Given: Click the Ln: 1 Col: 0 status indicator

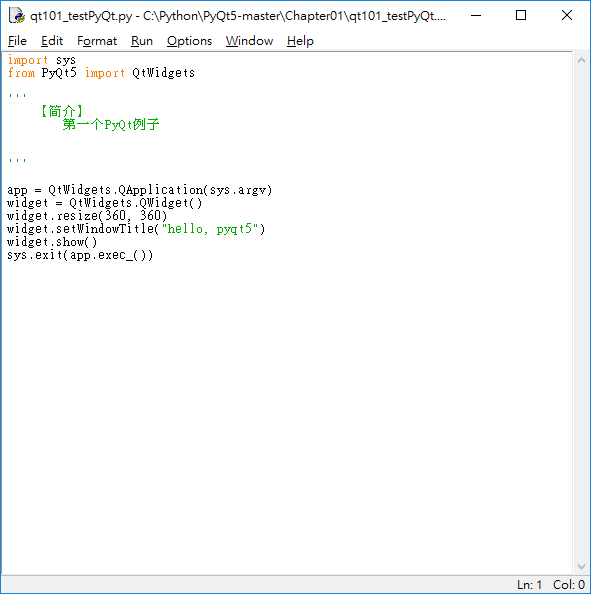Looking at the screenshot, I should click(x=551, y=585).
